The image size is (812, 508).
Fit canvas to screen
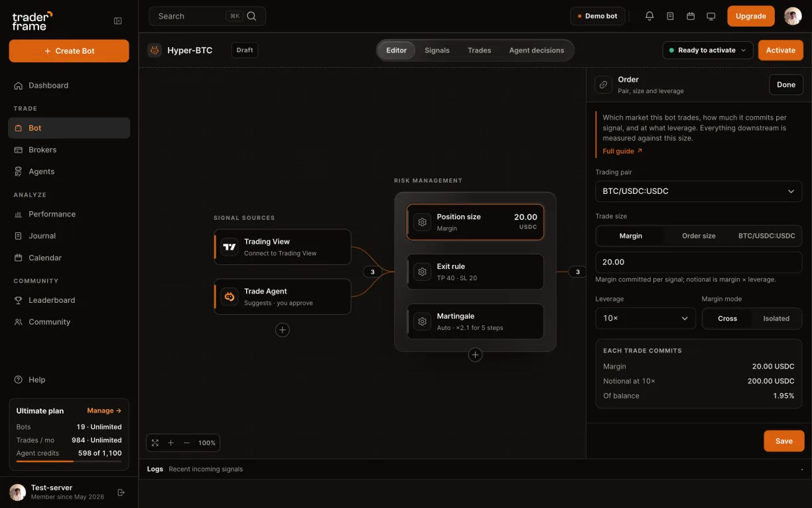tap(155, 443)
